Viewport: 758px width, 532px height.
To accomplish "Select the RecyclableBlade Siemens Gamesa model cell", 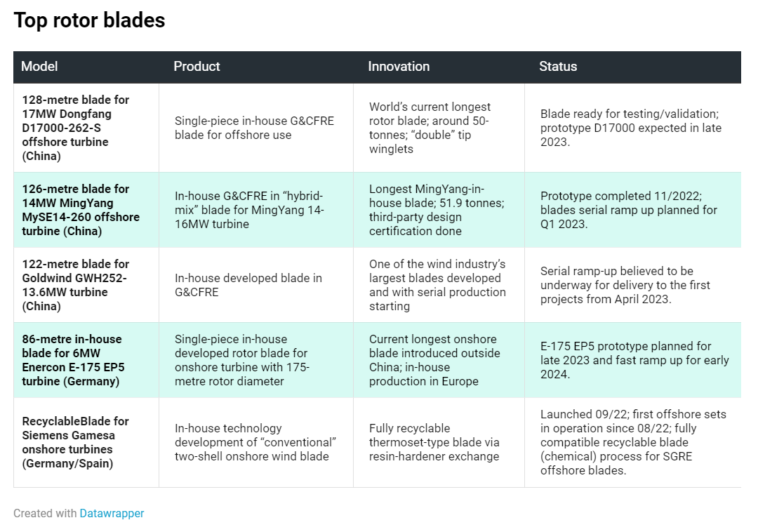I will click(75, 442).
